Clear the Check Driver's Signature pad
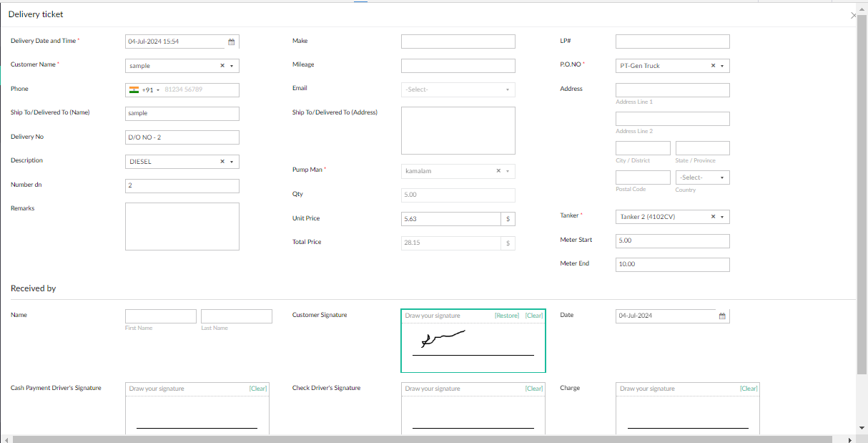 coord(534,388)
